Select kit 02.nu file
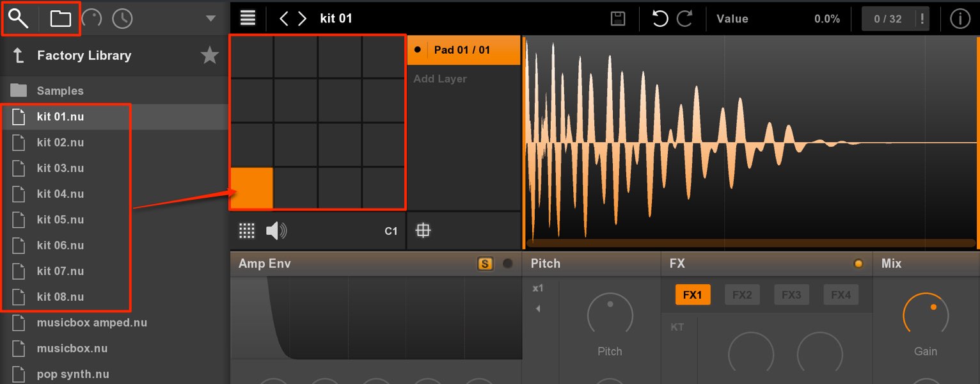 114,142
